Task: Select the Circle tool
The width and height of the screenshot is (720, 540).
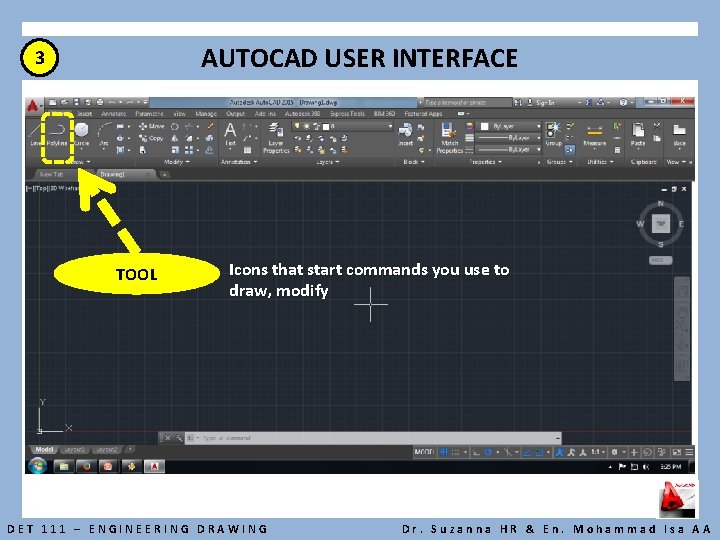Action: 82,135
